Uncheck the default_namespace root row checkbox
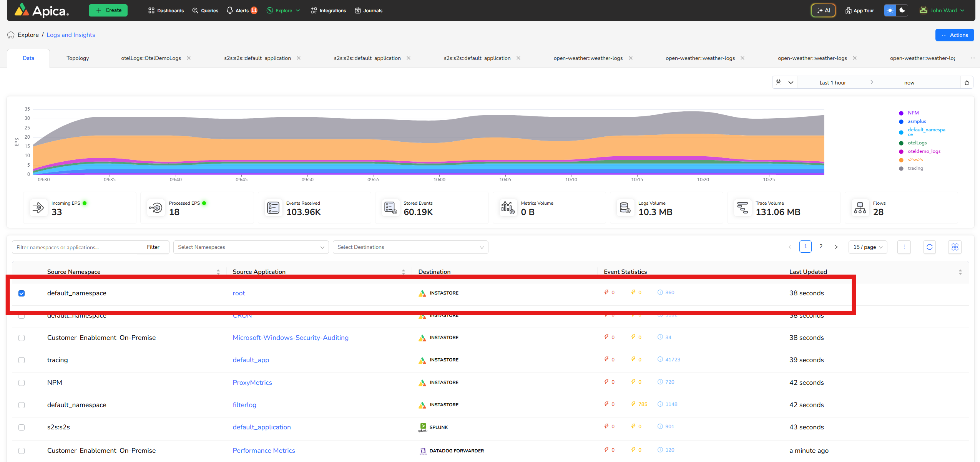980x462 pixels. pos(22,293)
